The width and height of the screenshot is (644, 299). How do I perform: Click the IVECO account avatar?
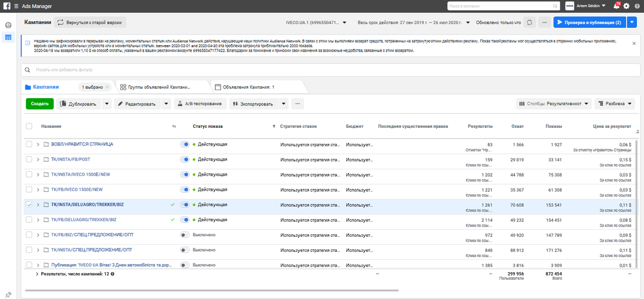click(x=570, y=6)
